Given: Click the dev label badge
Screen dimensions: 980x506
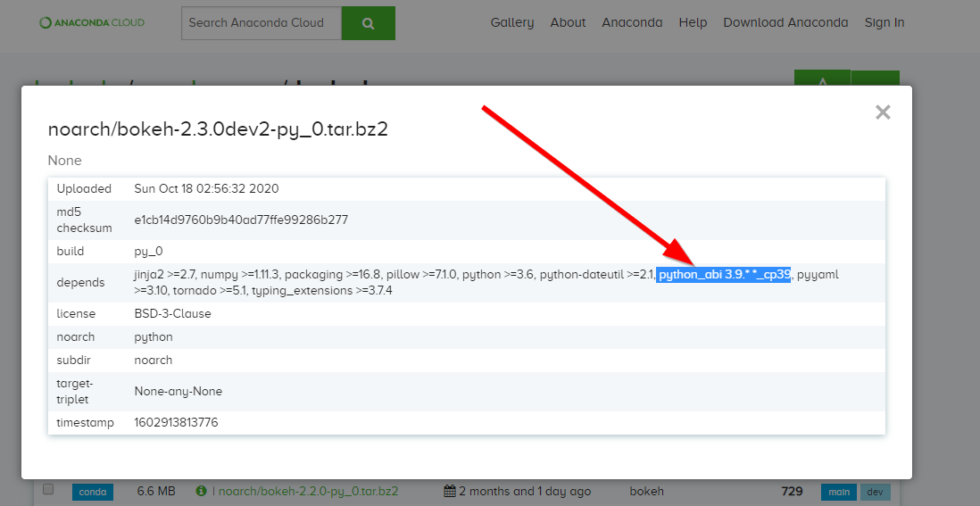Looking at the screenshot, I should click(x=875, y=492).
